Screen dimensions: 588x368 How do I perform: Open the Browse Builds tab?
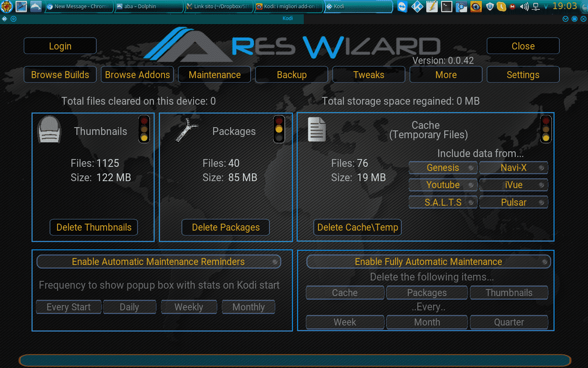pyautogui.click(x=60, y=74)
